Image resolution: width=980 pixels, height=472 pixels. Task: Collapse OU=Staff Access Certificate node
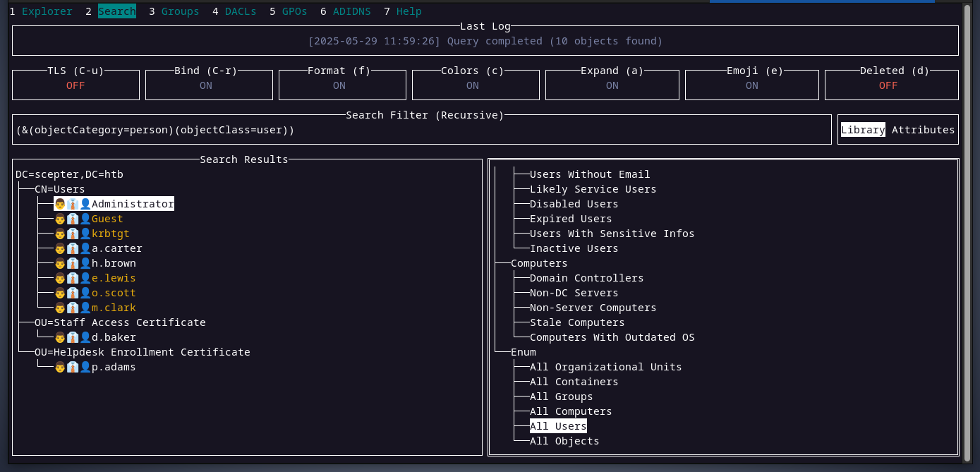click(x=120, y=322)
